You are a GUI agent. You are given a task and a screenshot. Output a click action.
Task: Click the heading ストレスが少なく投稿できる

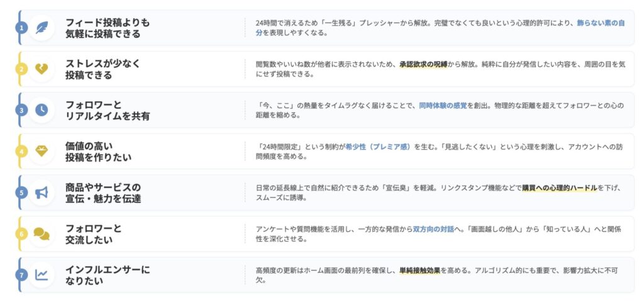(103, 69)
